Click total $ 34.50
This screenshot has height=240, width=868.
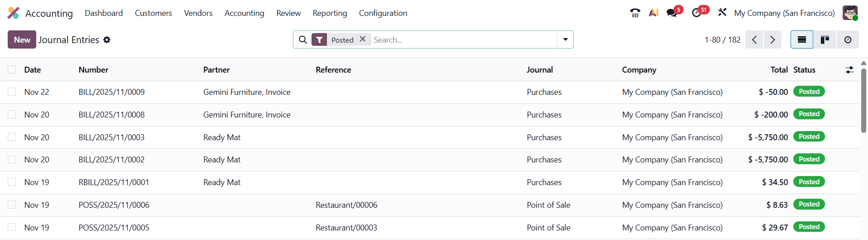point(775,182)
